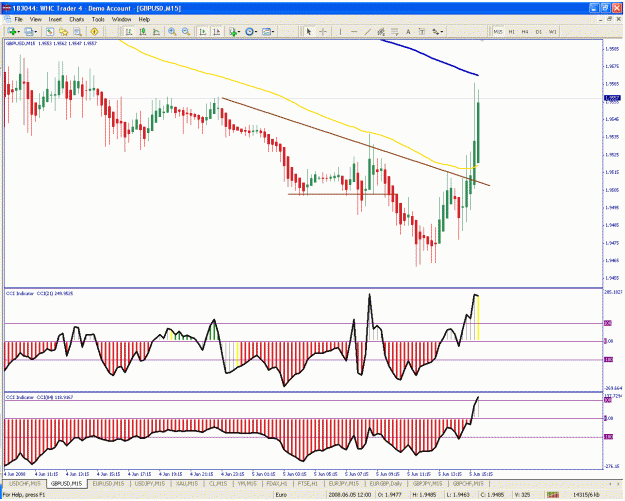Switch to the FTSE,H1 chart tab
This screenshot has width=625, height=501.
click(x=307, y=483)
